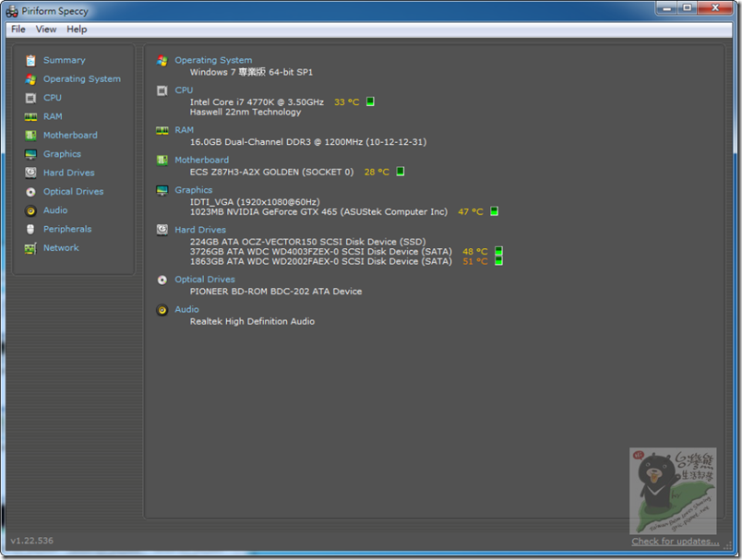
Task: View Peripherals from the sidebar
Action: pyautogui.click(x=67, y=230)
